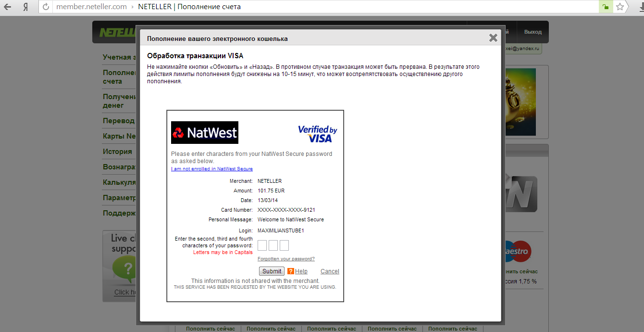
Task: Select the merchant 'NETELLER' value
Action: pos(270,181)
